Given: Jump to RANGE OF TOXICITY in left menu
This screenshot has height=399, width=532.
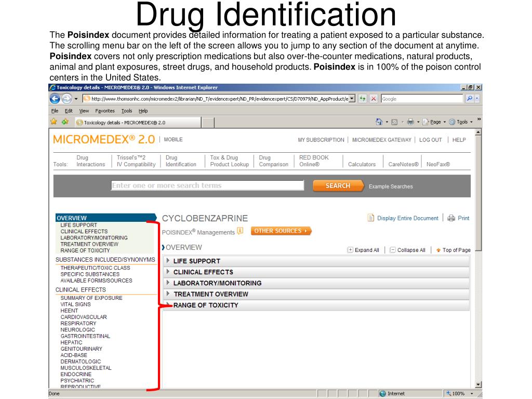Looking at the screenshot, I should point(85,250).
